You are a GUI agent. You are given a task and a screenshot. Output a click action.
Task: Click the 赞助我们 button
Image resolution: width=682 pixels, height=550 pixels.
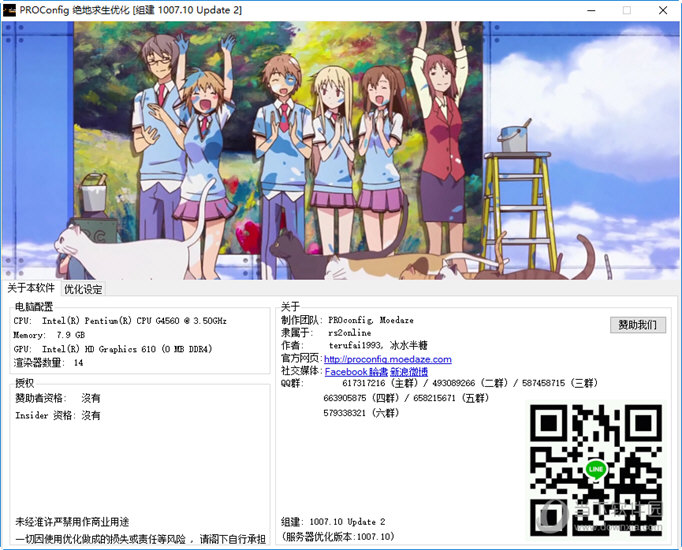coord(637,324)
